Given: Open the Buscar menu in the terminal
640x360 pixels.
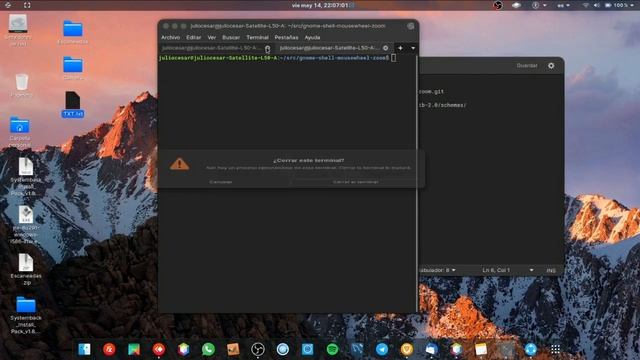Looking at the screenshot, I should click(231, 37).
